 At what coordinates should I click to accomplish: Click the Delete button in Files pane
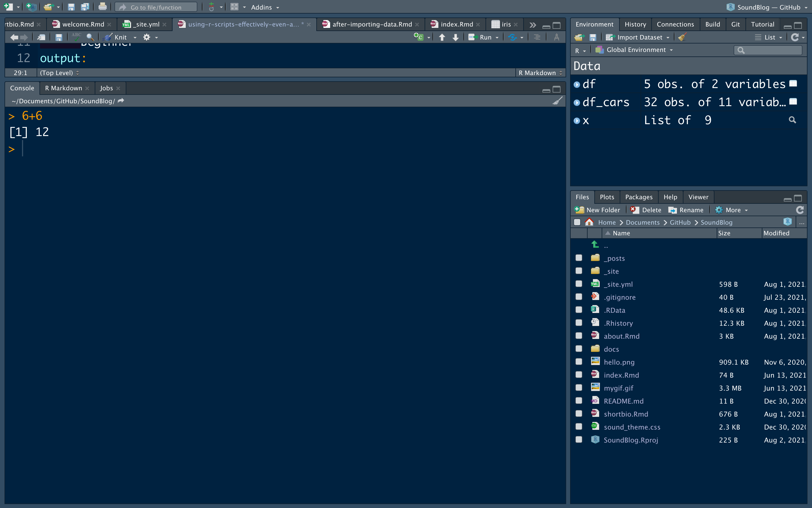pos(646,210)
